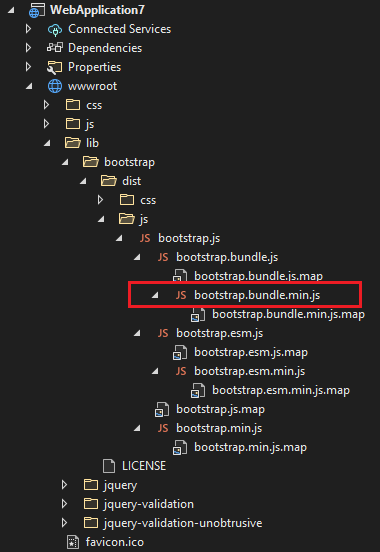
Task: Click the Properties wrench icon
Action: [55, 67]
